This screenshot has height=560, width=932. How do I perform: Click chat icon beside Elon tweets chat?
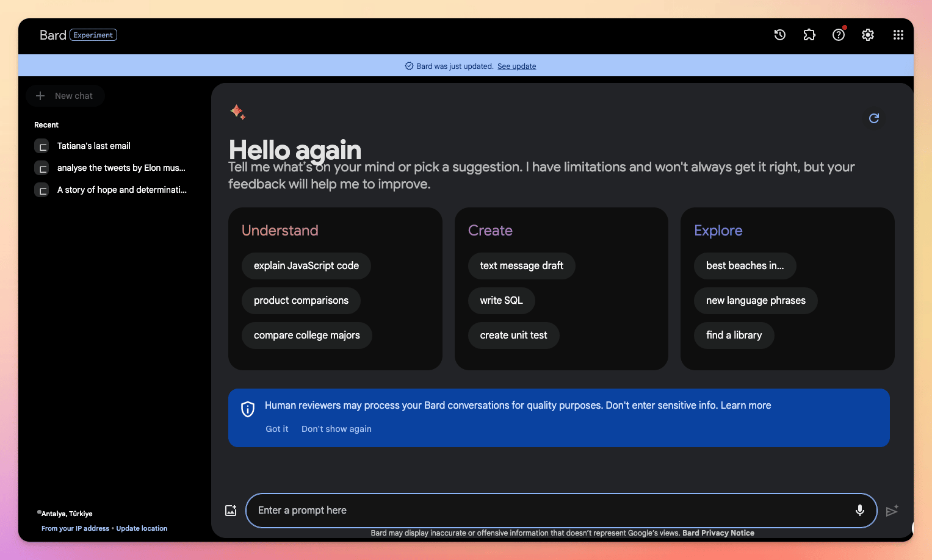(x=42, y=168)
